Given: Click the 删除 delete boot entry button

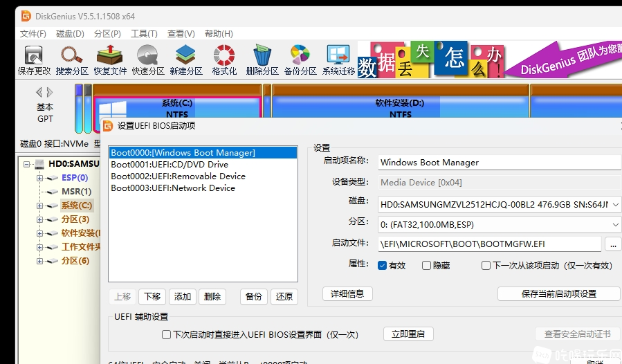Looking at the screenshot, I should pos(212,296).
